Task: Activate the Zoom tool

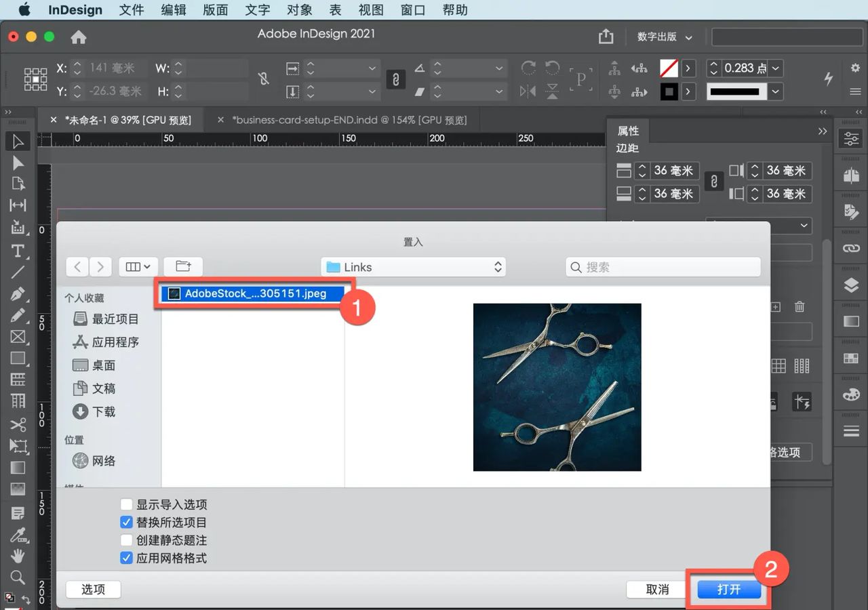Action: coord(18,577)
